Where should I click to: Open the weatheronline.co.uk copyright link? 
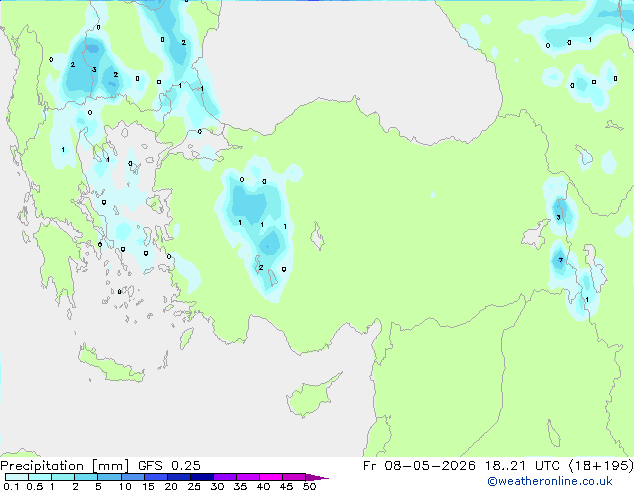pos(550,481)
